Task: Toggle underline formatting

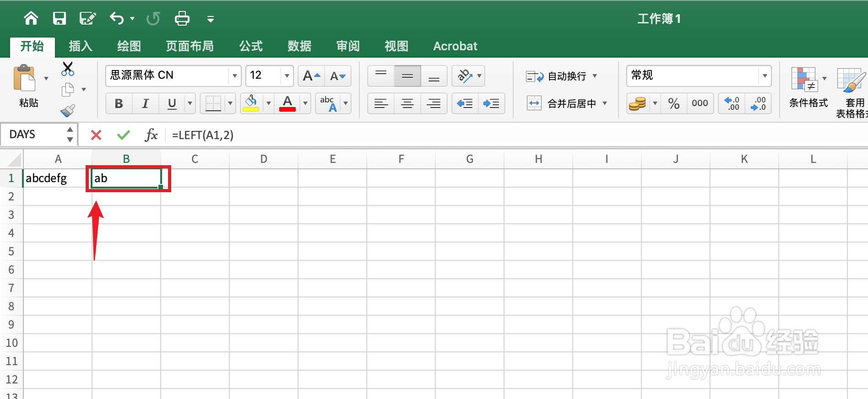Action: 172,103
